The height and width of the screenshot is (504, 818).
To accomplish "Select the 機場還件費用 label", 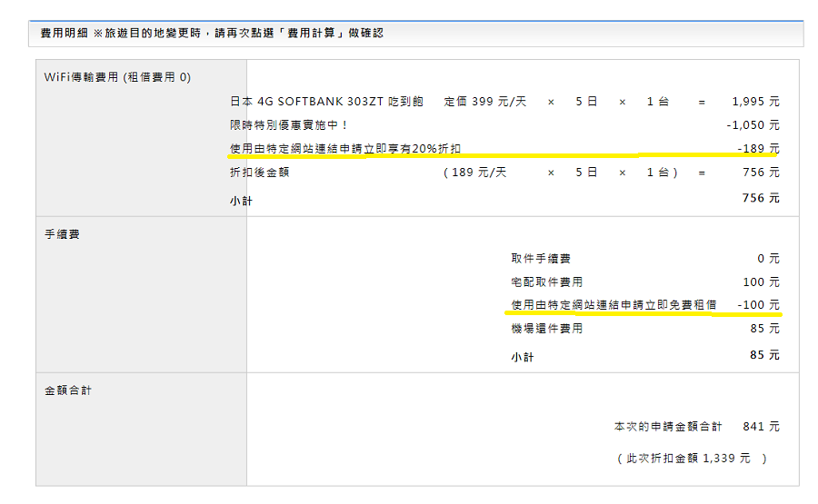I will 547,329.
